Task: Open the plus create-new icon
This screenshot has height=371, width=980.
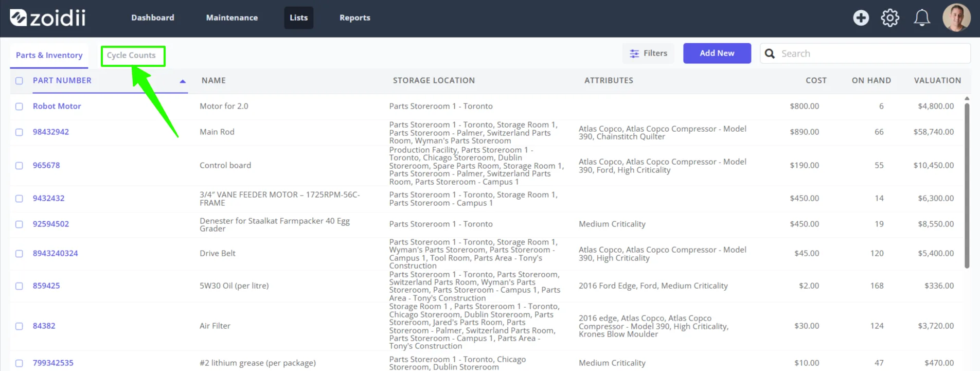Action: point(861,18)
